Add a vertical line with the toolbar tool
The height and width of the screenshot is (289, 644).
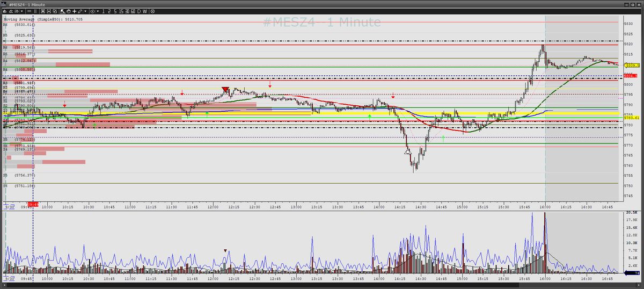click(x=35, y=11)
